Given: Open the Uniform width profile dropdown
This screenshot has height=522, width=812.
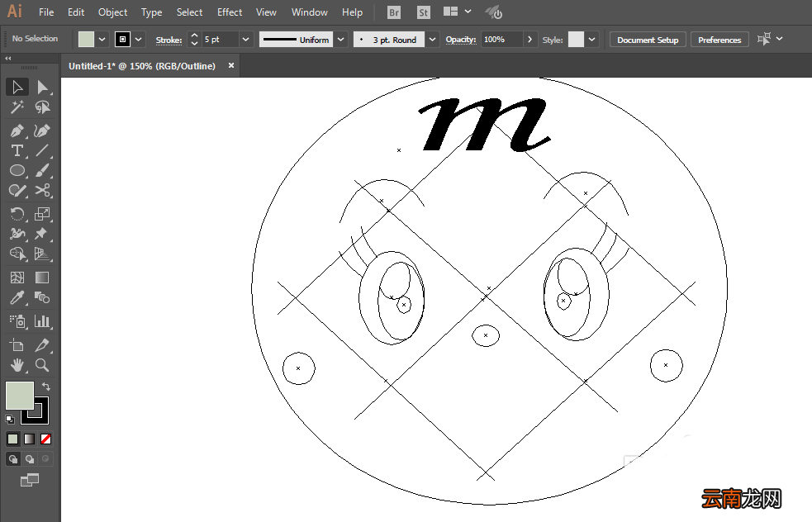Looking at the screenshot, I should [340, 40].
